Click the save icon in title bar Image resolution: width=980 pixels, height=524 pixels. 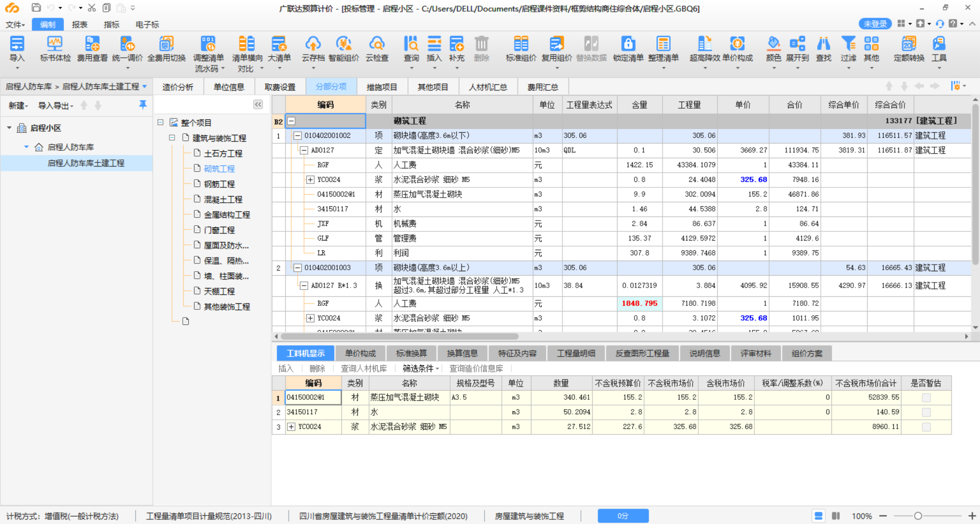tap(36, 8)
